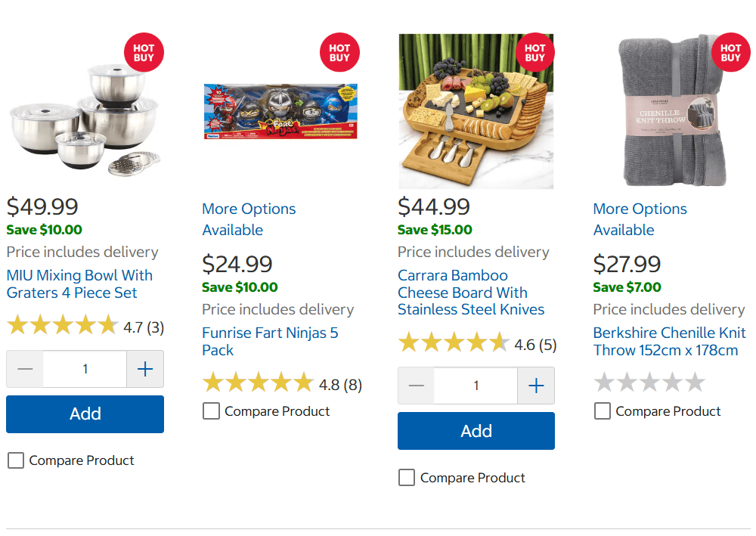Add Carrara Bamboo Cheese Board to cart
This screenshot has height=536, width=756.
tap(476, 431)
